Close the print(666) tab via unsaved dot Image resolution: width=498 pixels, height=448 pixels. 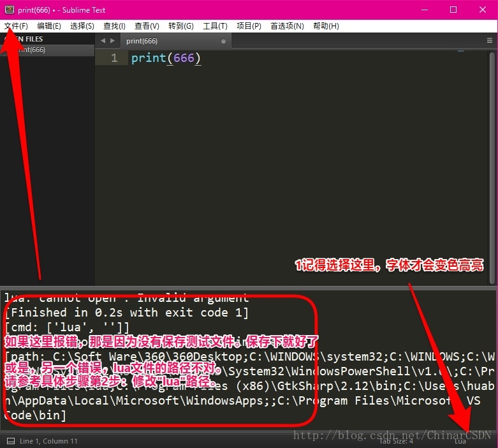click(x=223, y=41)
